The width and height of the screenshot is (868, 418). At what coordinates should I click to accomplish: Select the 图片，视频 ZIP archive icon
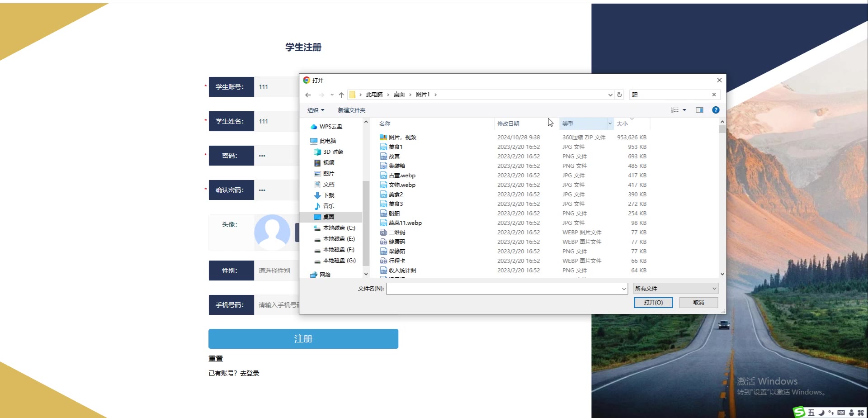(x=383, y=138)
